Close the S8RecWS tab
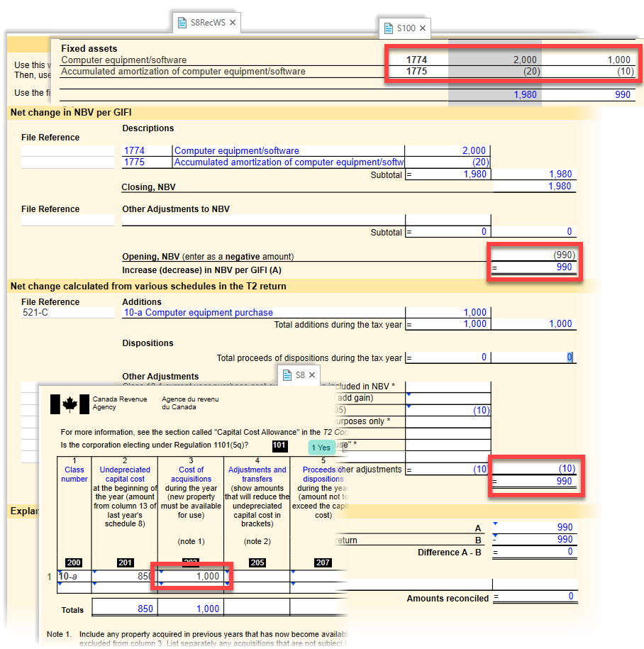Image resolution: width=644 pixels, height=649 pixels. (233, 23)
